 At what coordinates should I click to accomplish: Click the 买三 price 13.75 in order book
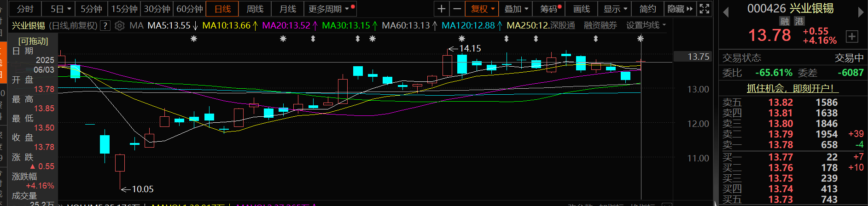click(781, 178)
